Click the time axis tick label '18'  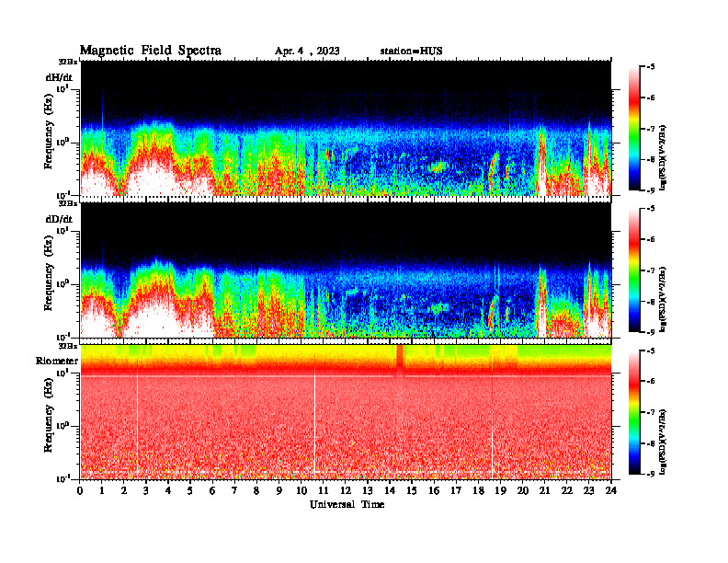pos(478,491)
